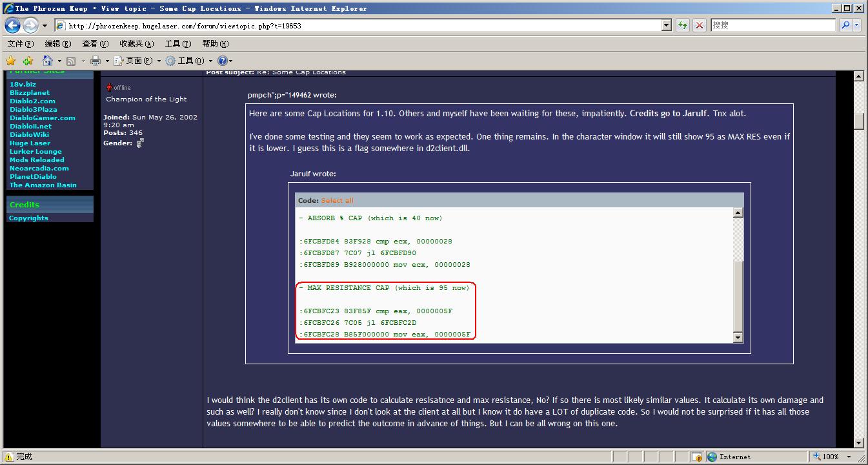Expand the print options dropdown arrow
The image size is (868, 465).
point(107,61)
